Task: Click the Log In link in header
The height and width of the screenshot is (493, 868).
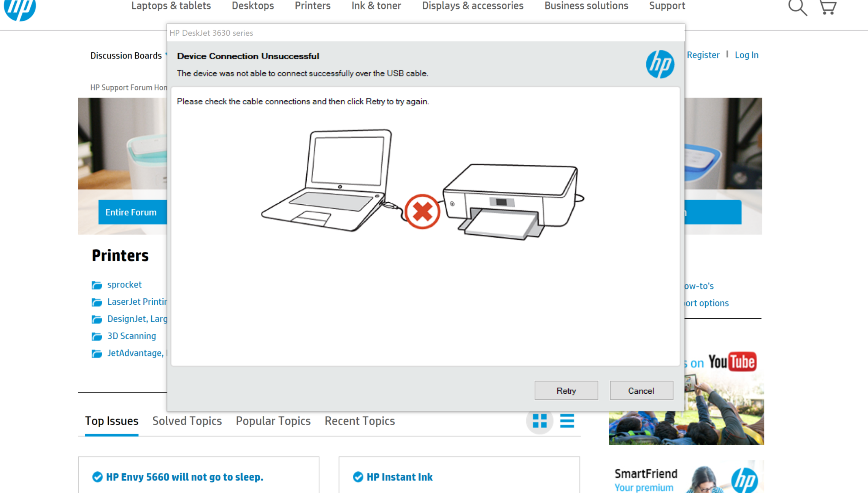Action: pos(746,55)
